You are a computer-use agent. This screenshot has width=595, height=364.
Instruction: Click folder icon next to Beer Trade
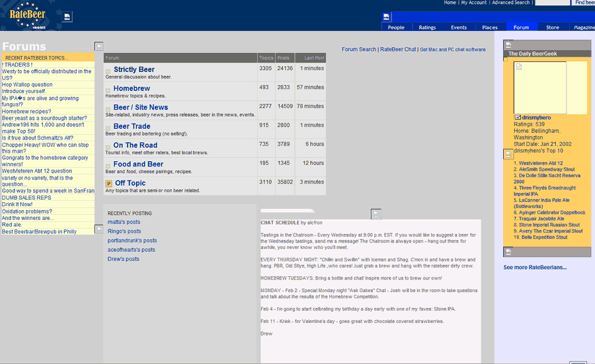[108, 128]
